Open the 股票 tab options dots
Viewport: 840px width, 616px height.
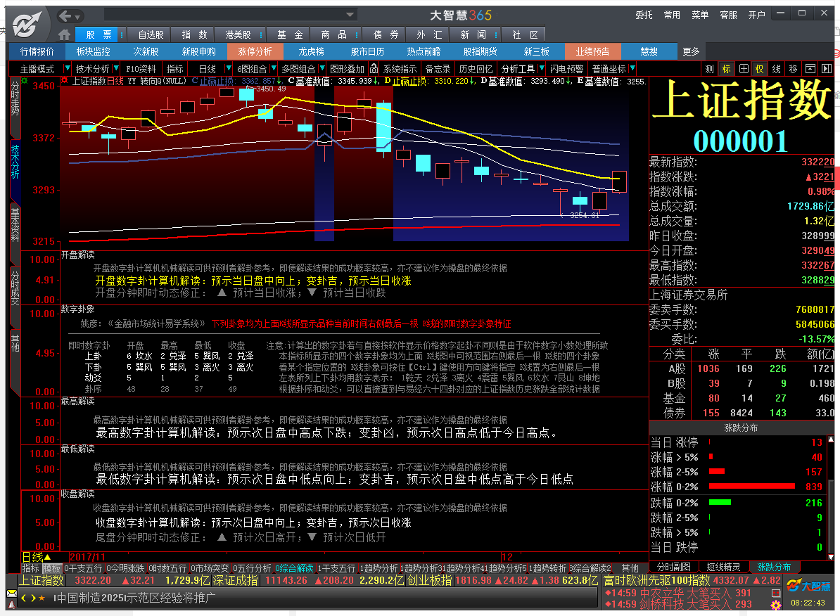[x=122, y=35]
